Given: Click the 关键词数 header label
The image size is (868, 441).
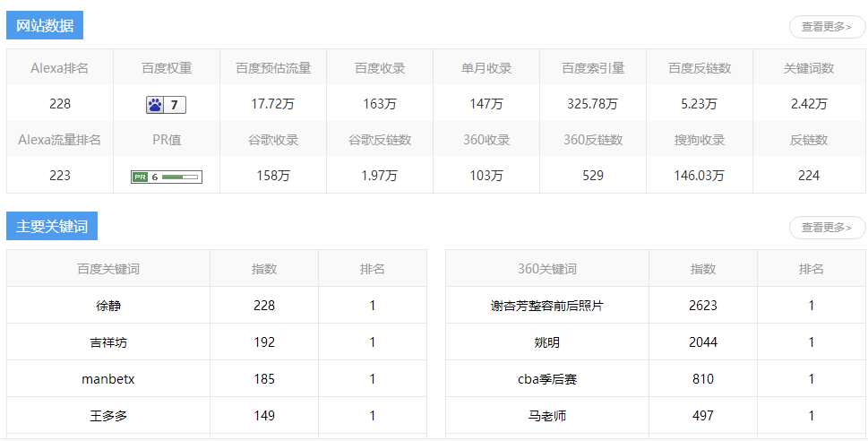Looking at the screenshot, I should (x=809, y=68).
